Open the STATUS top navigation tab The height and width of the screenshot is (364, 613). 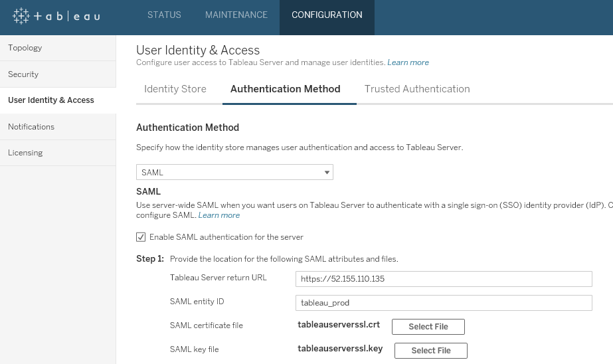click(x=164, y=15)
